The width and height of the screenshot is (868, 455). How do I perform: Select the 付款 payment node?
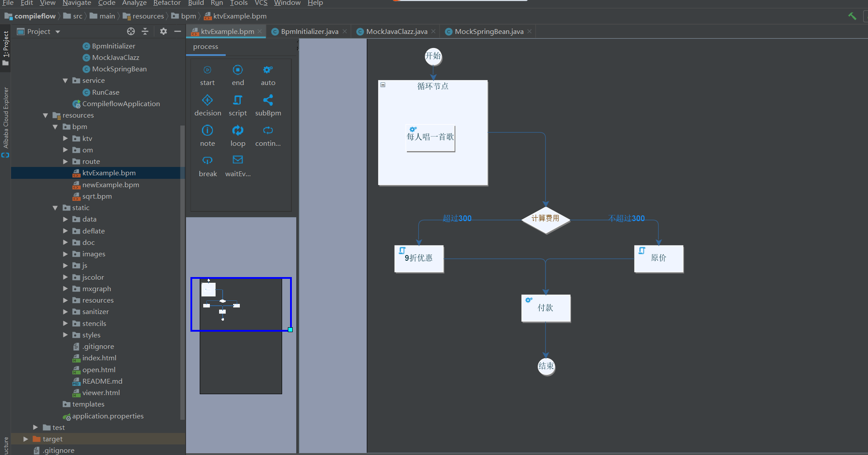(x=546, y=307)
